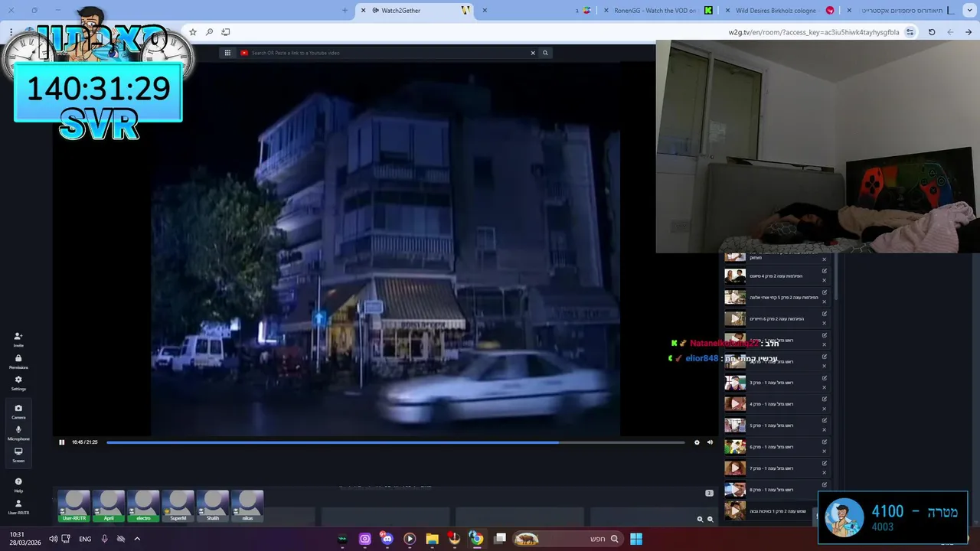Edit playlist item עונה 1 - פרק 7
The width and height of the screenshot is (980, 551).
click(825, 463)
